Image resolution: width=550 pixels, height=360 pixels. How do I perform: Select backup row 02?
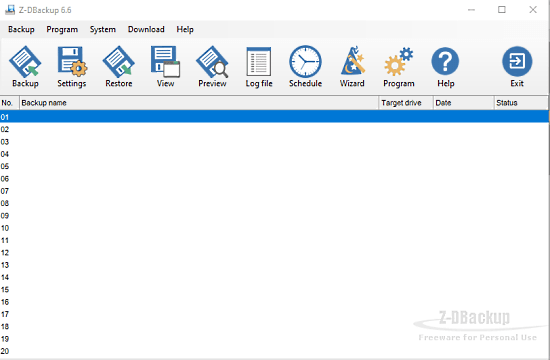(274, 129)
